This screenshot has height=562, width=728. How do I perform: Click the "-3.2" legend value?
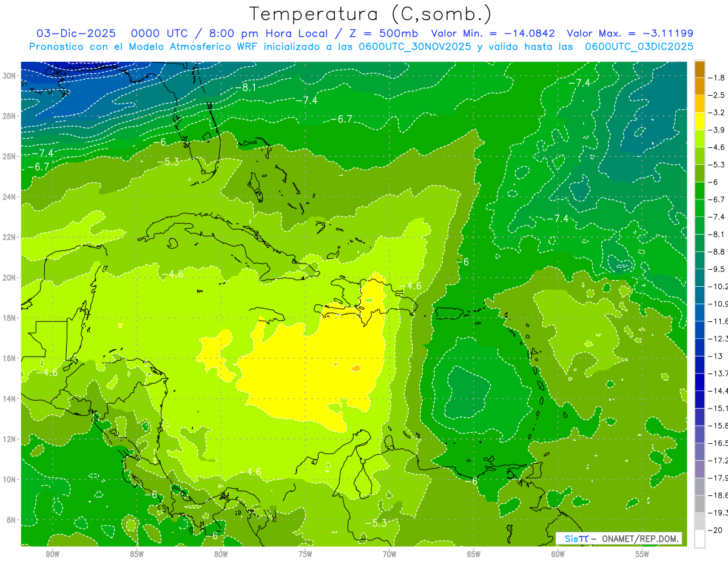tap(718, 113)
